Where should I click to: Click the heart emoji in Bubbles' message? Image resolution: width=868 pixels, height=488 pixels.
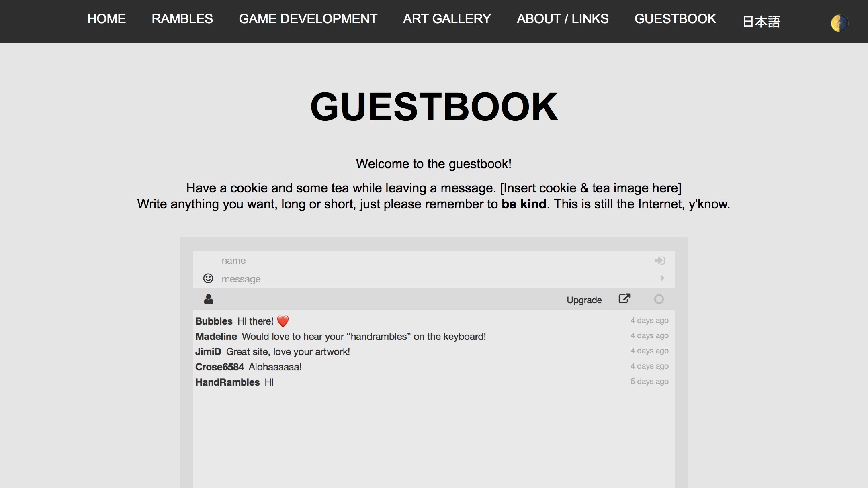[x=284, y=321]
